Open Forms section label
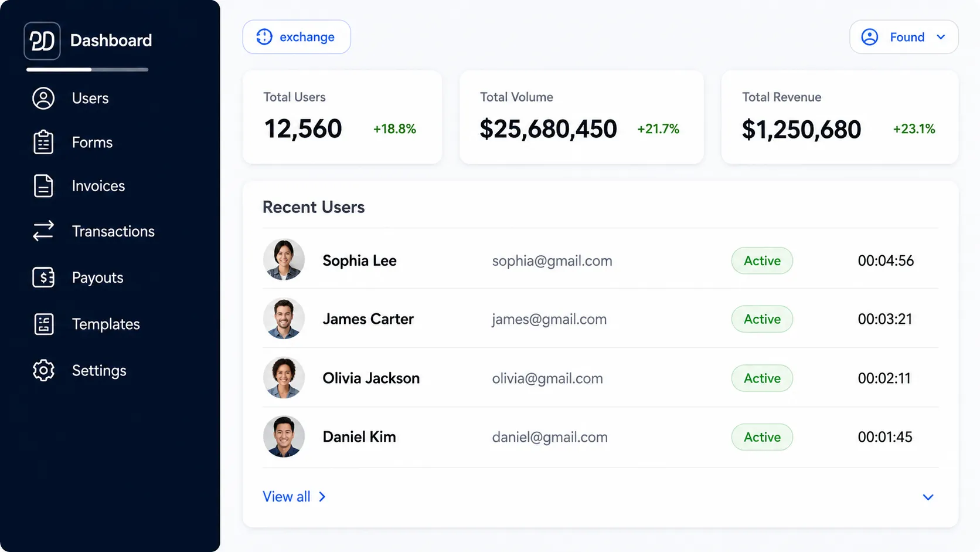The width and height of the screenshot is (980, 552). tap(92, 142)
